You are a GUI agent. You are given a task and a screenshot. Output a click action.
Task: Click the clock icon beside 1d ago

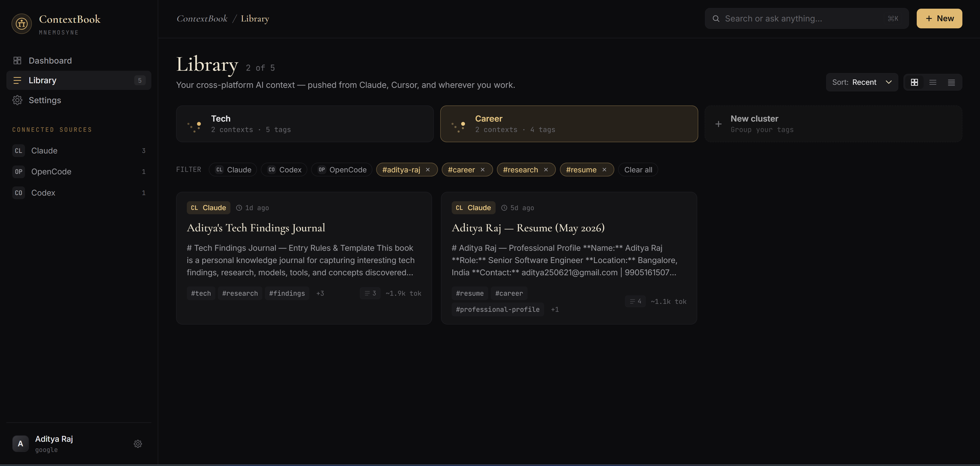[239, 208]
